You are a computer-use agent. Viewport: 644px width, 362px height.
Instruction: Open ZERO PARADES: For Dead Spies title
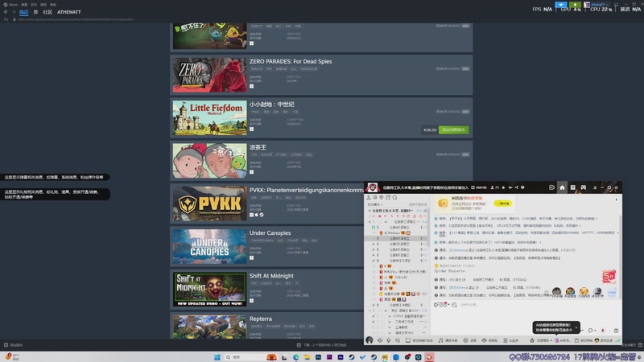pyautogui.click(x=291, y=62)
